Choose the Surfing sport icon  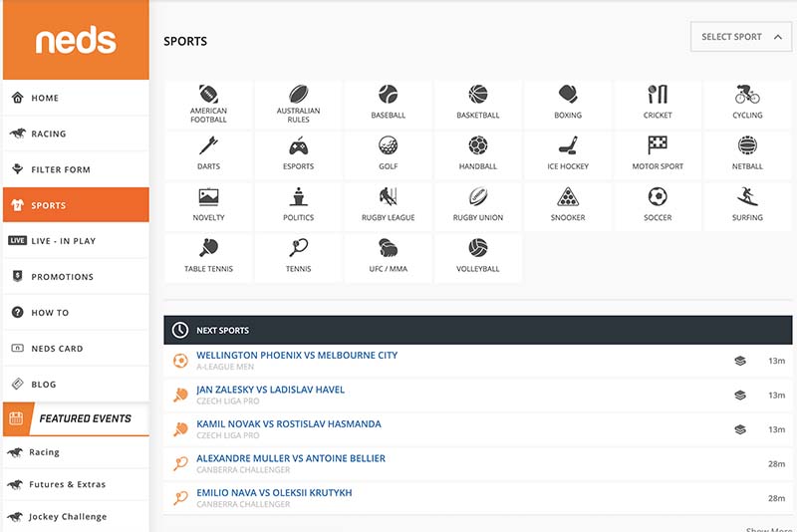tap(747, 197)
